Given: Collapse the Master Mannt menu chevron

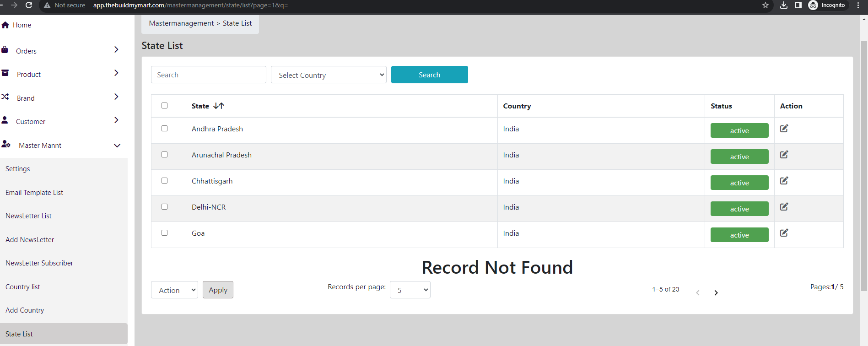Looking at the screenshot, I should click(117, 146).
